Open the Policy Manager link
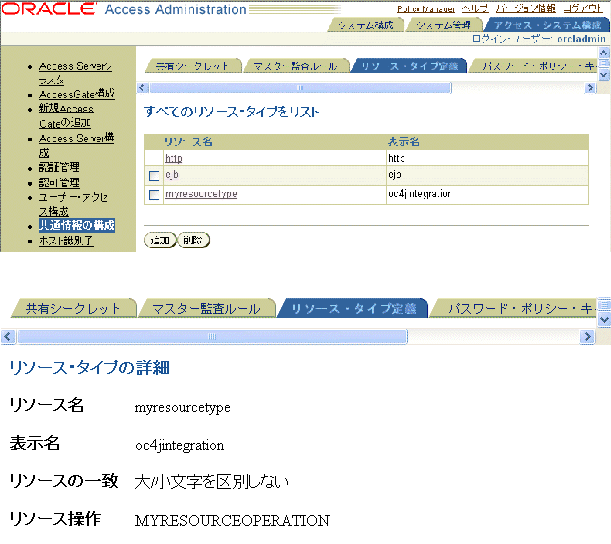 426,9
